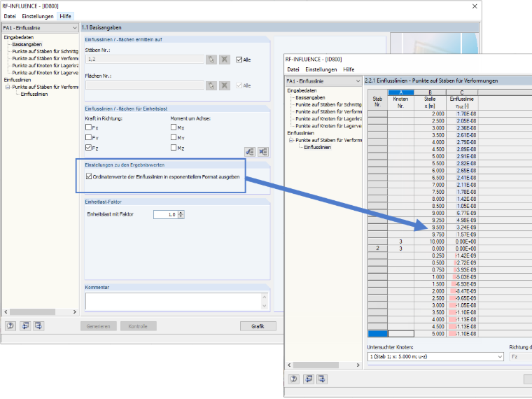Select Punkte auf Stäben für Verform input item, back tree
This screenshot has height=399, width=532.
45,59
